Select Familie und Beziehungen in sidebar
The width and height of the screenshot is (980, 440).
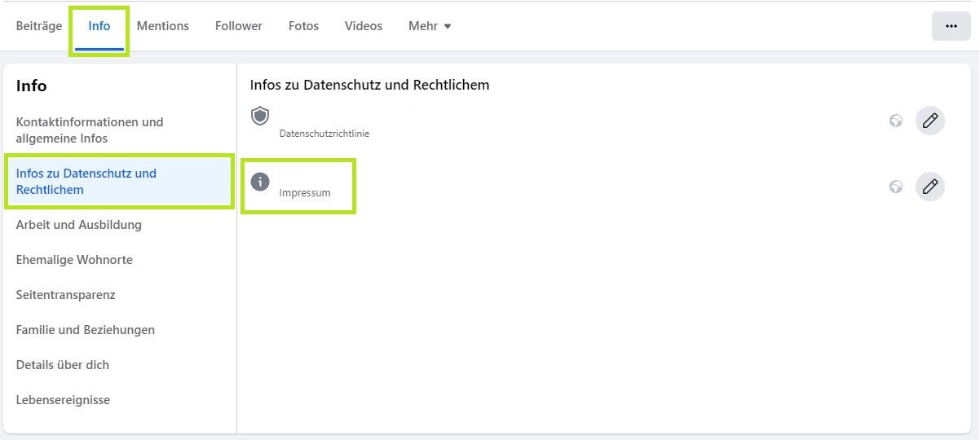click(x=86, y=330)
